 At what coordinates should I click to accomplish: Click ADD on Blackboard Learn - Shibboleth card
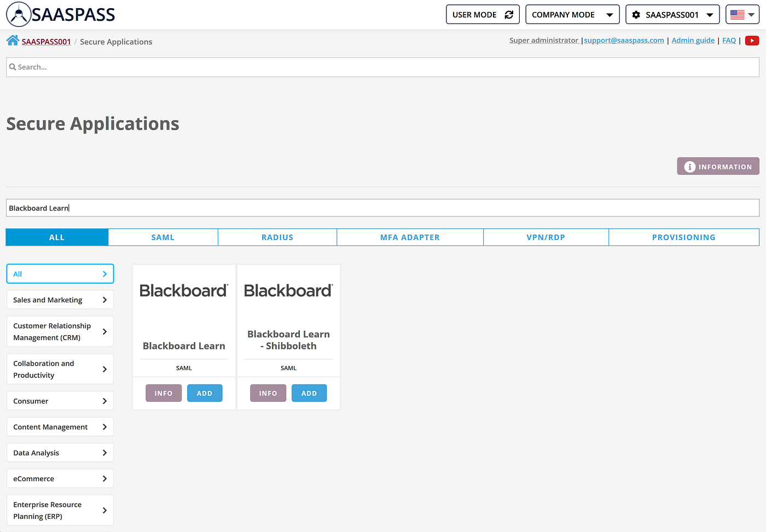pos(309,393)
